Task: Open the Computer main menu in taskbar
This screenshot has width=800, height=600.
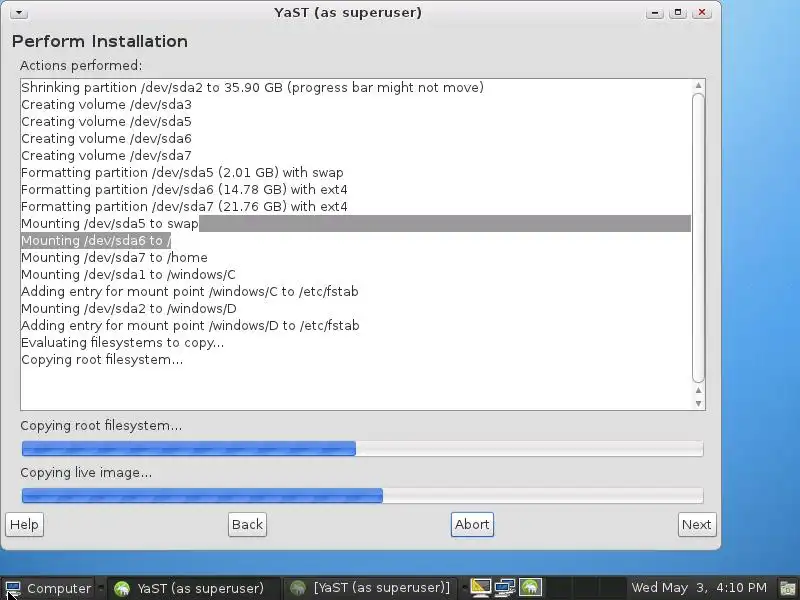Action: point(49,588)
